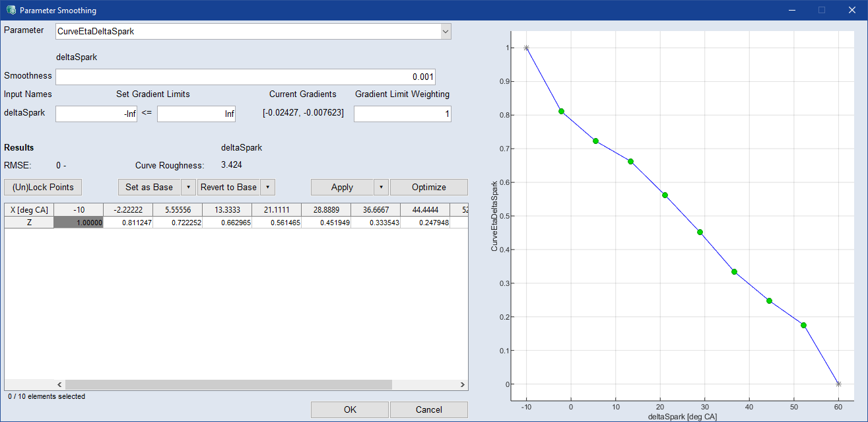
Task: Expand the Apply dropdown arrow
Action: tap(381, 187)
